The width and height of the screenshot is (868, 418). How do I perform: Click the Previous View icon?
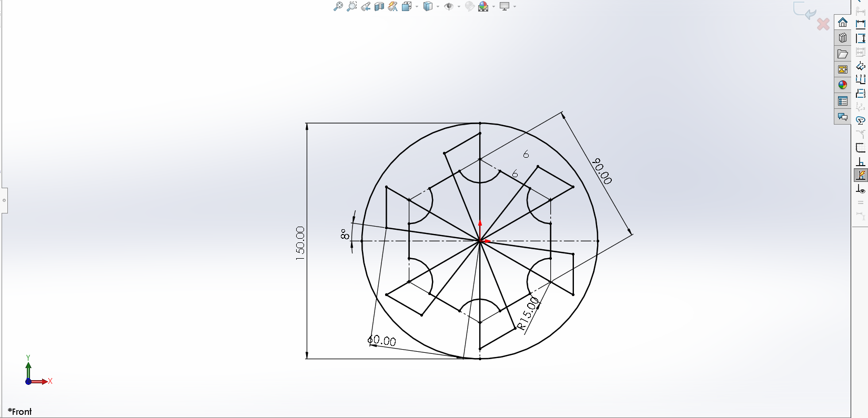point(366,6)
